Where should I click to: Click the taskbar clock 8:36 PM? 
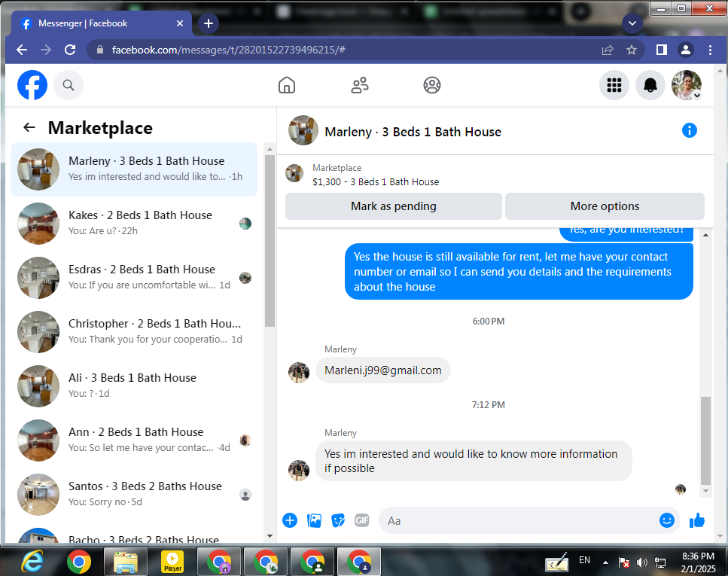[x=698, y=556]
